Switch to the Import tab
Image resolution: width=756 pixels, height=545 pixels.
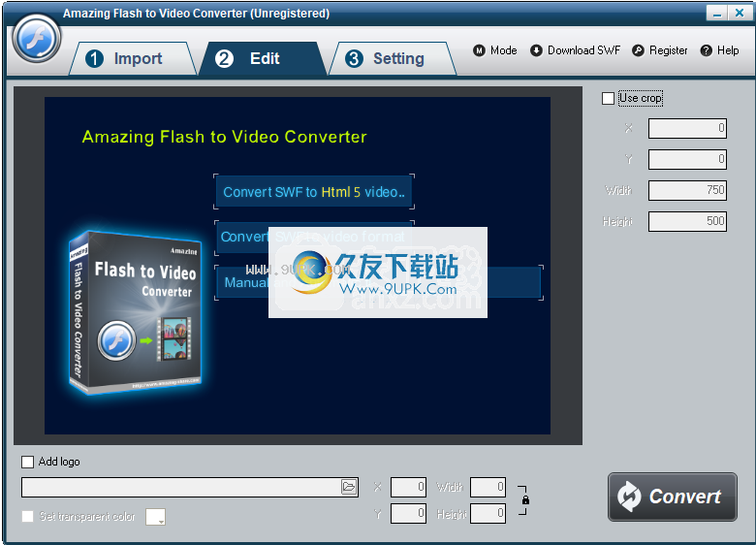[x=132, y=58]
